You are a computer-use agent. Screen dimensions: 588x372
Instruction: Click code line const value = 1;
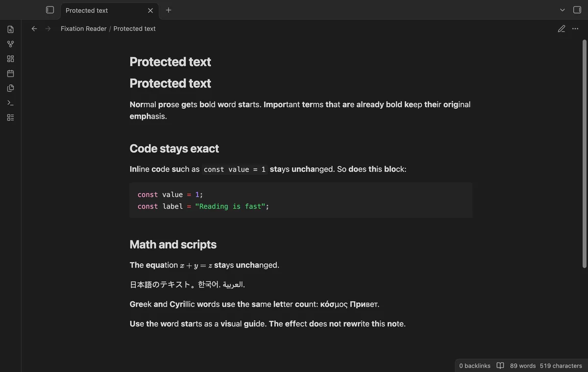[x=170, y=194]
